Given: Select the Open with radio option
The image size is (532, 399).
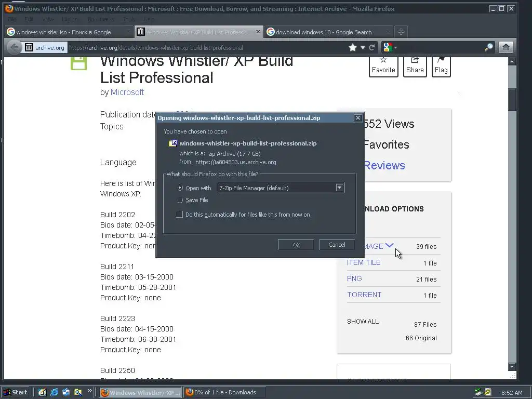Looking at the screenshot, I should (180, 188).
